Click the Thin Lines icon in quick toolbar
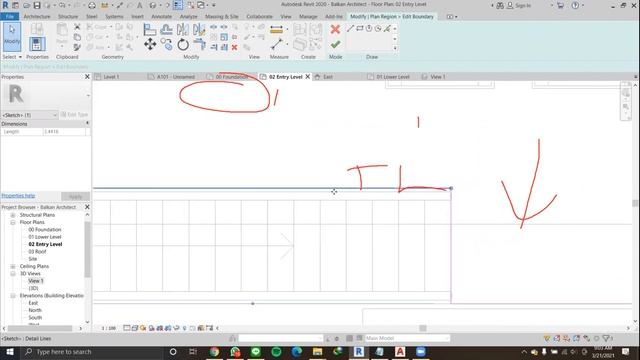The image size is (640, 360). coord(178,5)
